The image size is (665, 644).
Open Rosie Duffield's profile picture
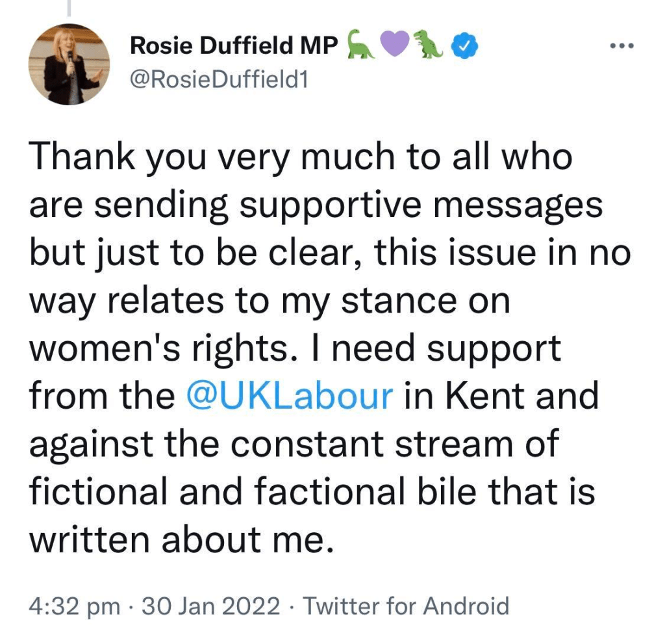(69, 64)
